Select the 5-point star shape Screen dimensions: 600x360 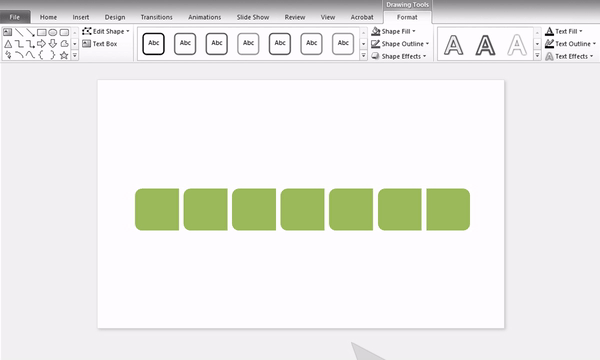click(x=64, y=55)
